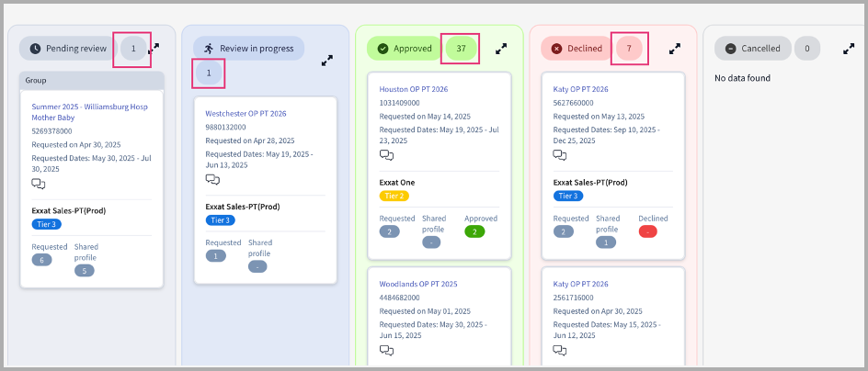Image resolution: width=868 pixels, height=371 pixels.
Task: Expand the Cancelled column
Action: tap(849, 49)
